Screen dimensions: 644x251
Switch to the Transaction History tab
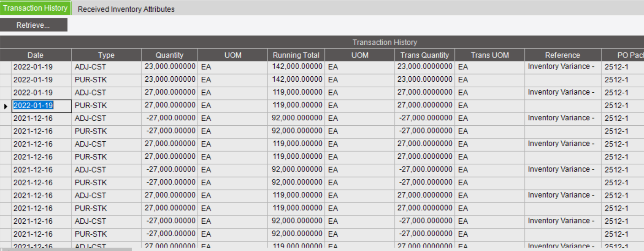pos(35,8)
